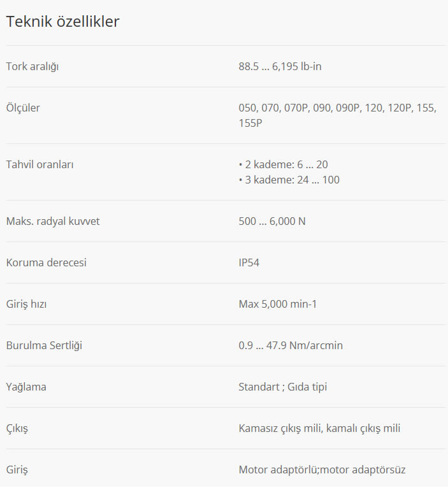Click the 'Yağlama' row label
The image size is (448, 488).
point(26,387)
